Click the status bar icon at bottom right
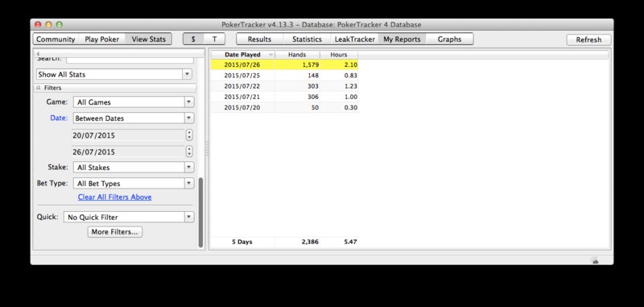 coord(594,259)
